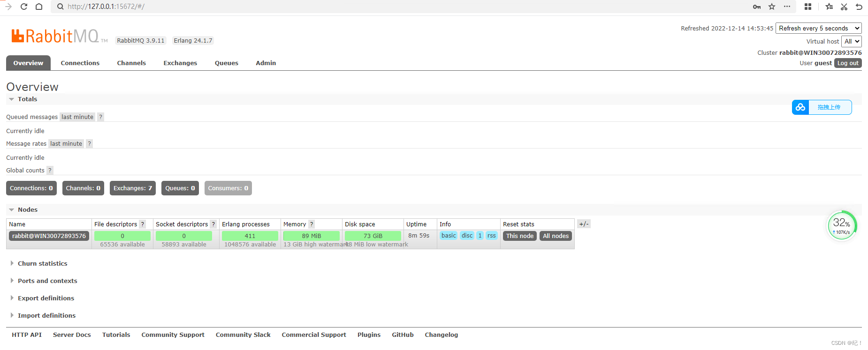Click the blue cloud upload icon
The width and height of the screenshot is (868, 350).
pos(800,107)
